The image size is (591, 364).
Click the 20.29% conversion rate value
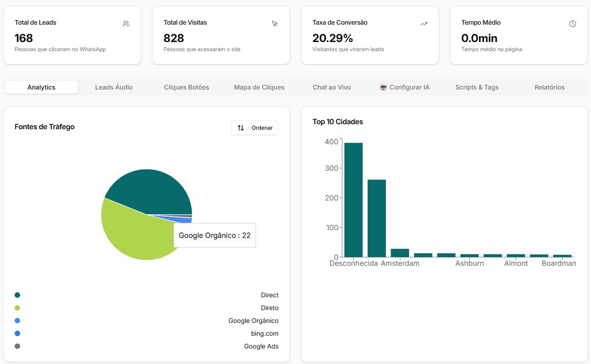[333, 38]
